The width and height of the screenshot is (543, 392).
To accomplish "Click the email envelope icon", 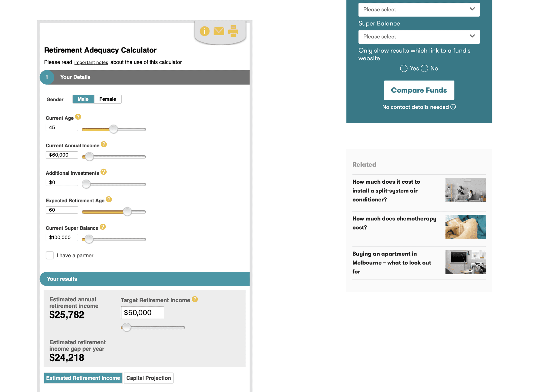I will (x=219, y=31).
